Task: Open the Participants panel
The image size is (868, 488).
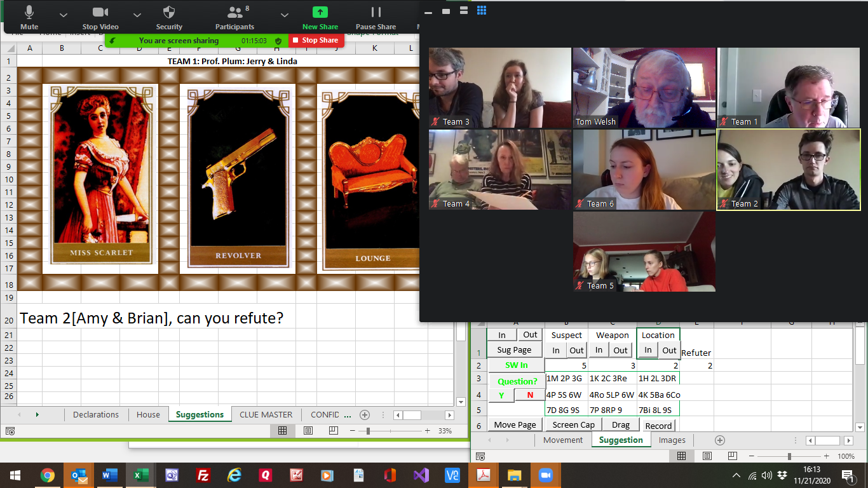Action: [235, 17]
